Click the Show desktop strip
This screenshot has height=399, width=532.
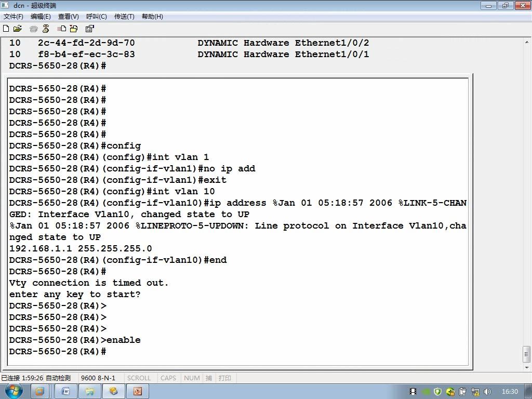[528, 392]
